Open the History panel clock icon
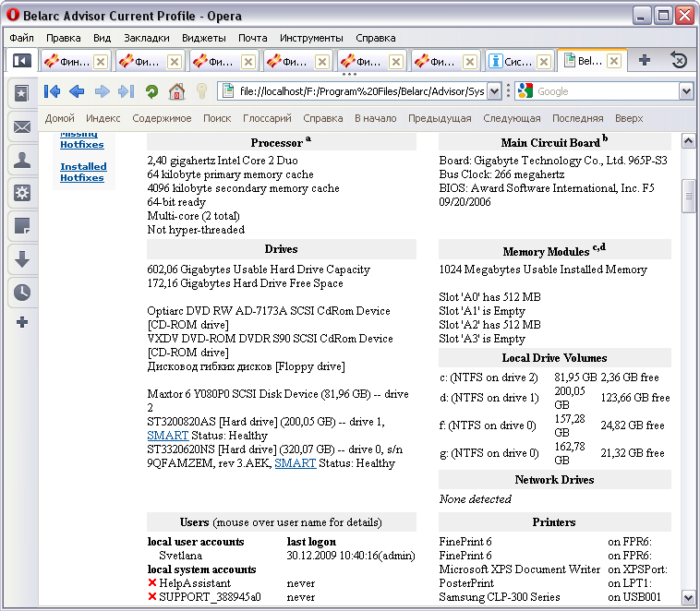 (x=22, y=293)
